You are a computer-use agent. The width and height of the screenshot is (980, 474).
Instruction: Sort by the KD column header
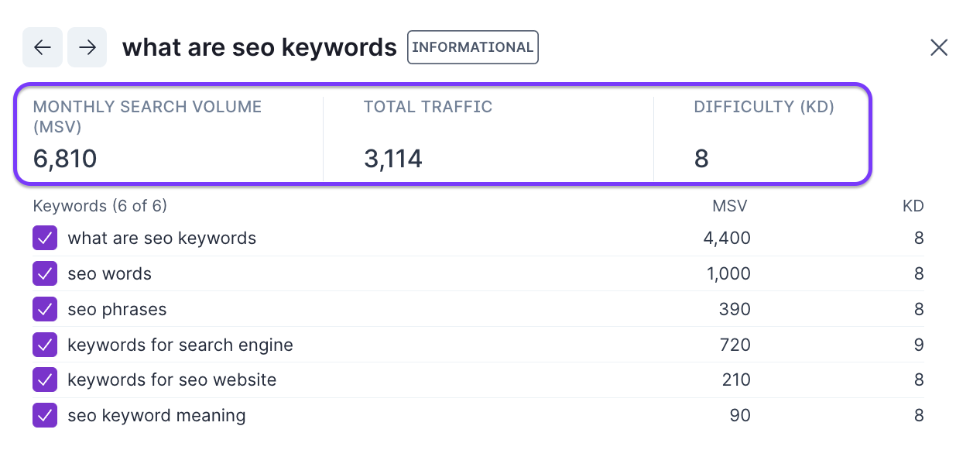[x=913, y=206]
